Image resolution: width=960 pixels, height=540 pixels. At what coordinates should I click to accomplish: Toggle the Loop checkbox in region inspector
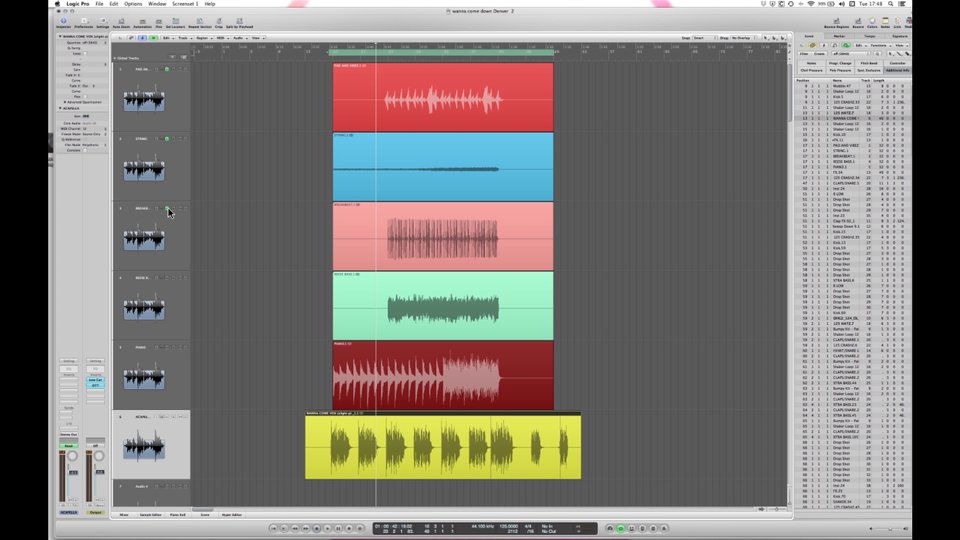pos(84,53)
